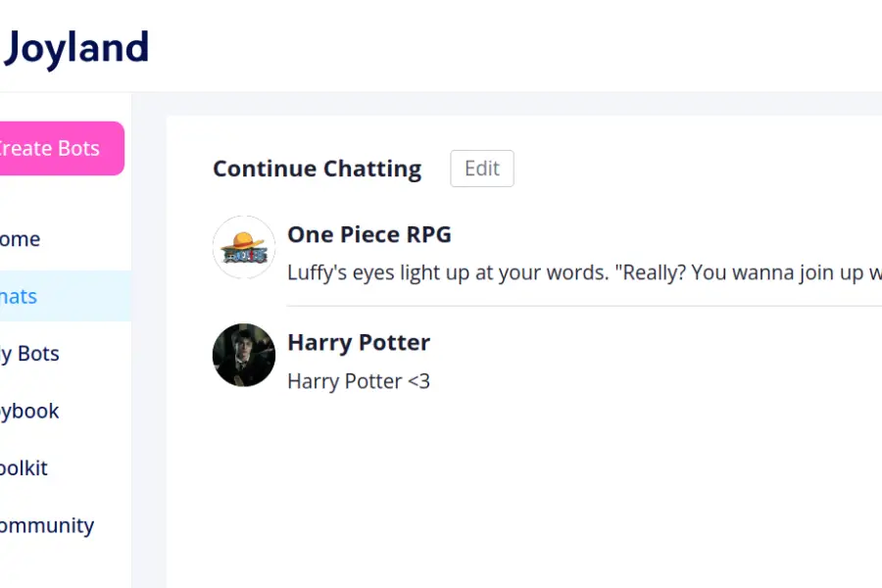Screen dimensions: 882x588
Task: Click the empty sidebar area below Community
Action: (59, 570)
